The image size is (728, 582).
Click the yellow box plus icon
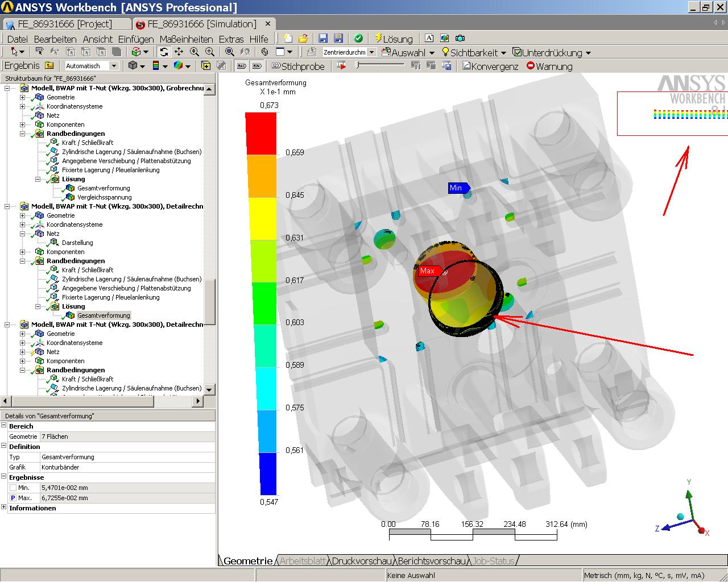[x=206, y=66]
